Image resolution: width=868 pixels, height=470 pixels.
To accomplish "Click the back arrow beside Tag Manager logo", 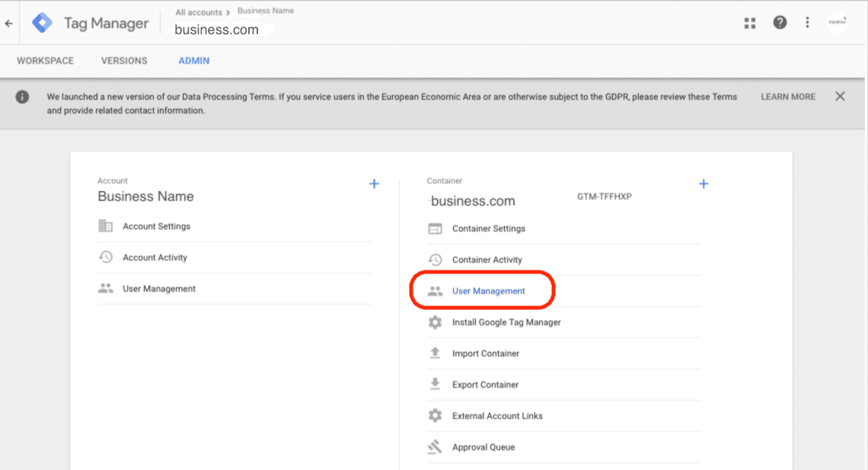I will [x=9, y=24].
